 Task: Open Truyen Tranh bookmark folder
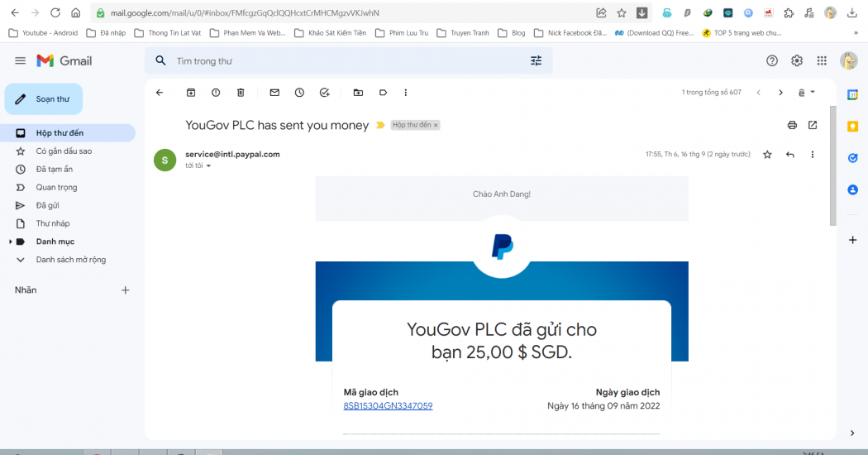[463, 33]
